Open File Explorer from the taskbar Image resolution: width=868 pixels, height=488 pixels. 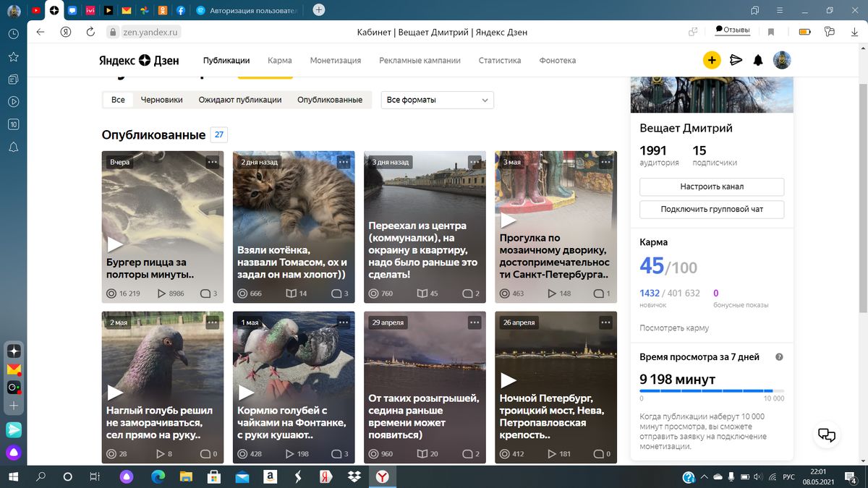click(x=187, y=476)
